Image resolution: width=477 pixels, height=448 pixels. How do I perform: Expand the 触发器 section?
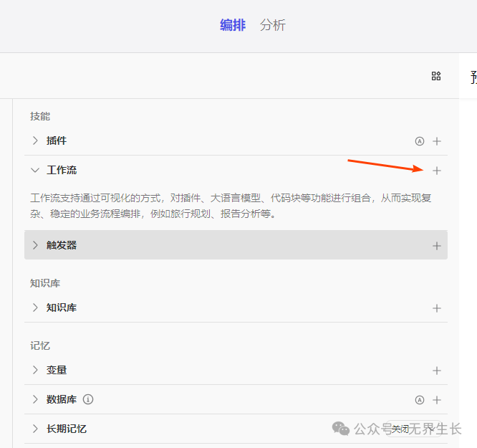coord(35,245)
